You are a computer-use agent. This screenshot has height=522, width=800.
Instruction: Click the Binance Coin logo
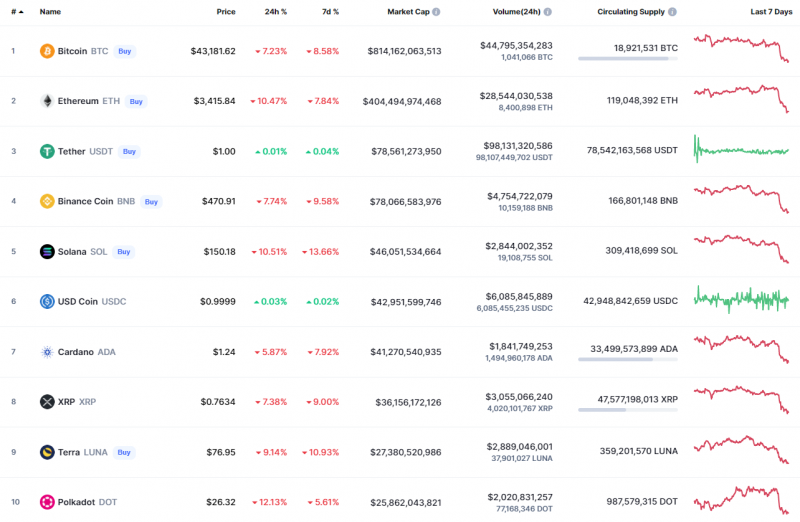47,202
